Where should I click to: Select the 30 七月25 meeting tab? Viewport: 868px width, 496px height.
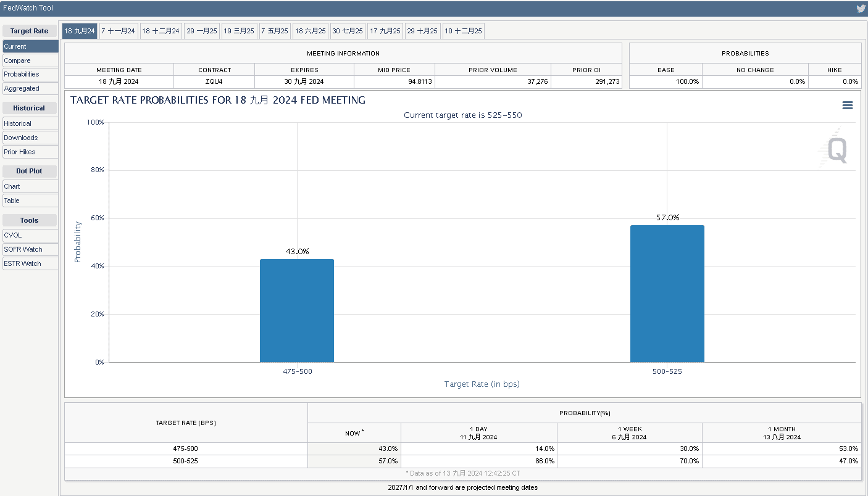348,31
